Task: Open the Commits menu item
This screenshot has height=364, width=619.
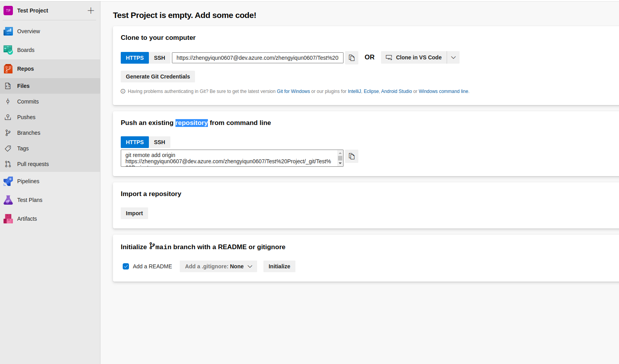Action: pos(50,102)
